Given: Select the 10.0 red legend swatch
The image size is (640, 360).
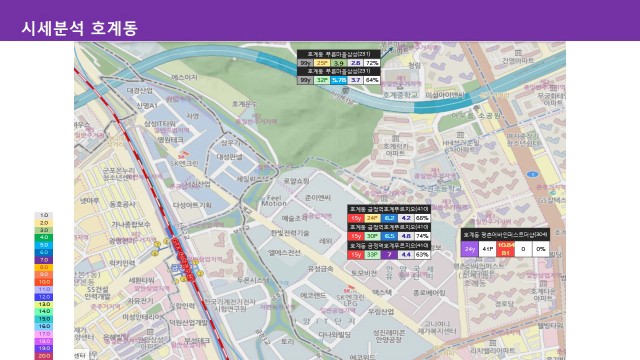Looking at the screenshot, I should pos(43,282).
